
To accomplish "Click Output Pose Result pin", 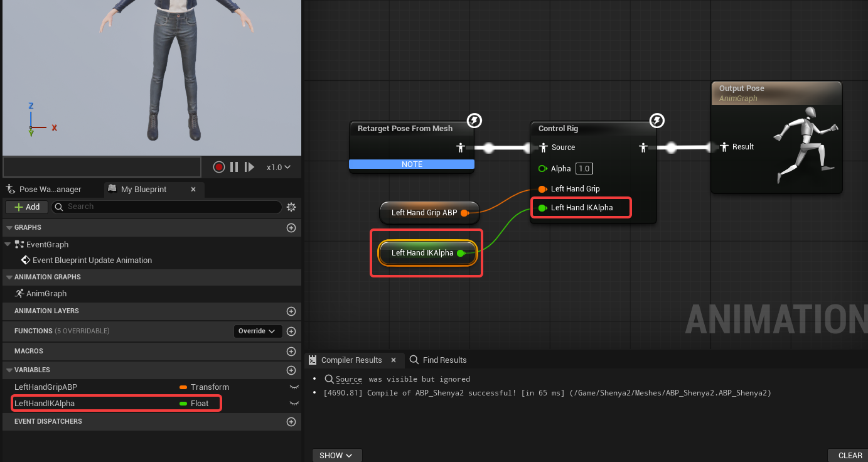I will tap(726, 147).
